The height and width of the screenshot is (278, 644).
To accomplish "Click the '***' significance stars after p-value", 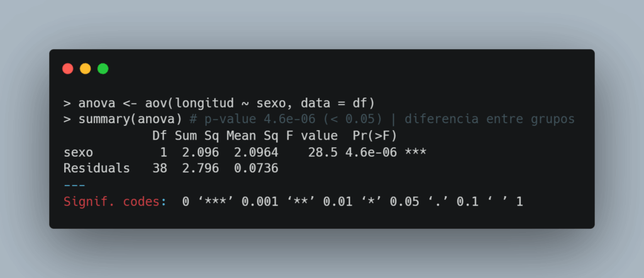I will tap(415, 152).
